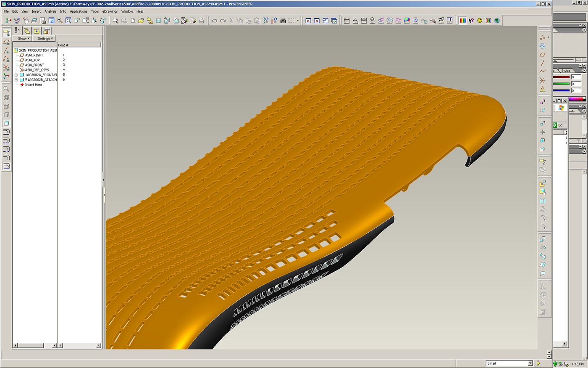
Task: Toggle datum axes display on left toolbar
Action: pos(6,50)
